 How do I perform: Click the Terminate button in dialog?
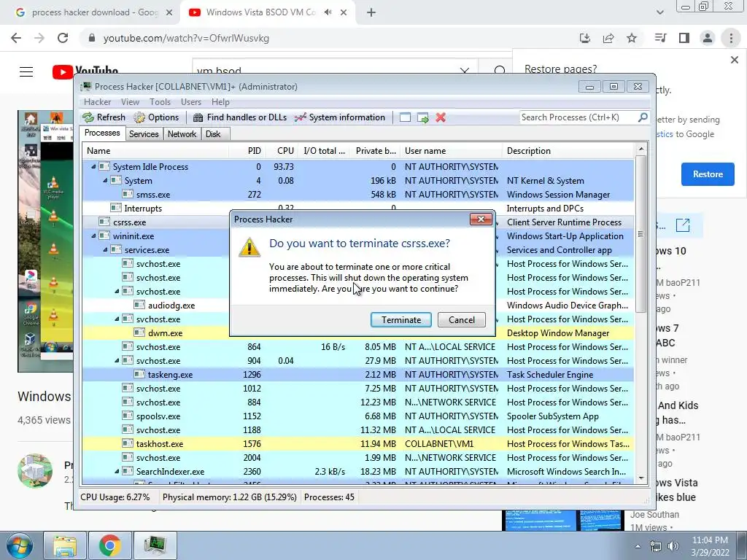[x=401, y=320]
